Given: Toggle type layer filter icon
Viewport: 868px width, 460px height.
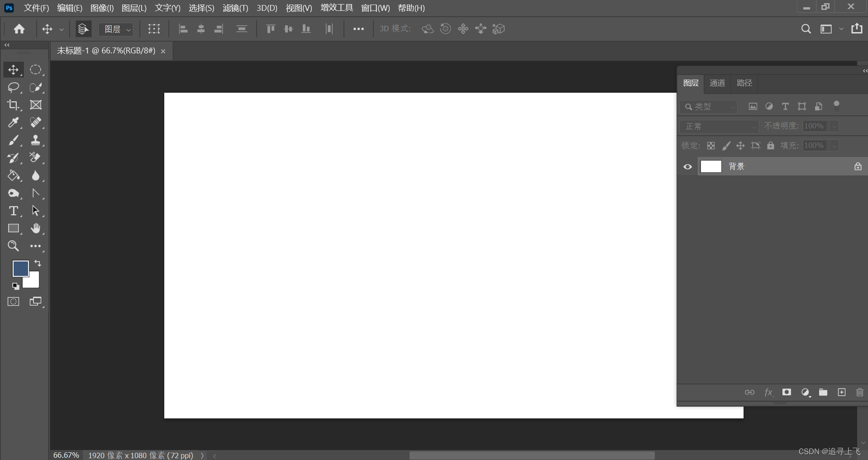Looking at the screenshot, I should (x=785, y=106).
